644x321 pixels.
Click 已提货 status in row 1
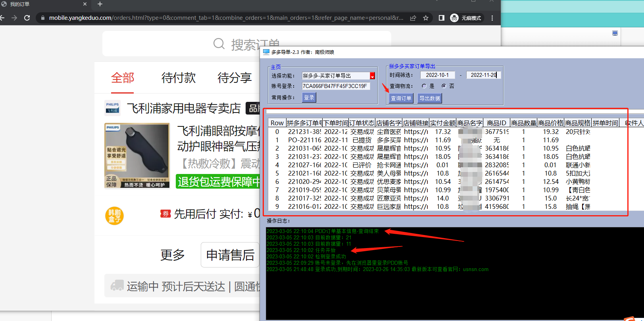pos(362,140)
